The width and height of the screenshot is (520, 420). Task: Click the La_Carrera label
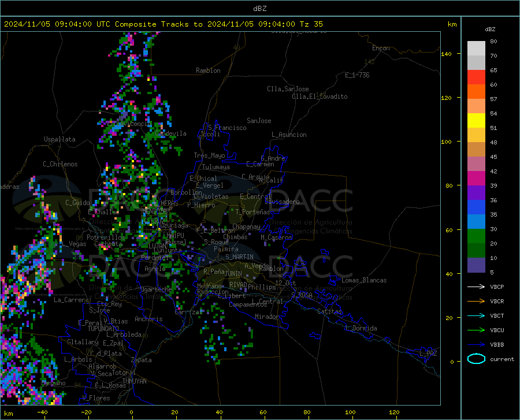[x=71, y=300]
